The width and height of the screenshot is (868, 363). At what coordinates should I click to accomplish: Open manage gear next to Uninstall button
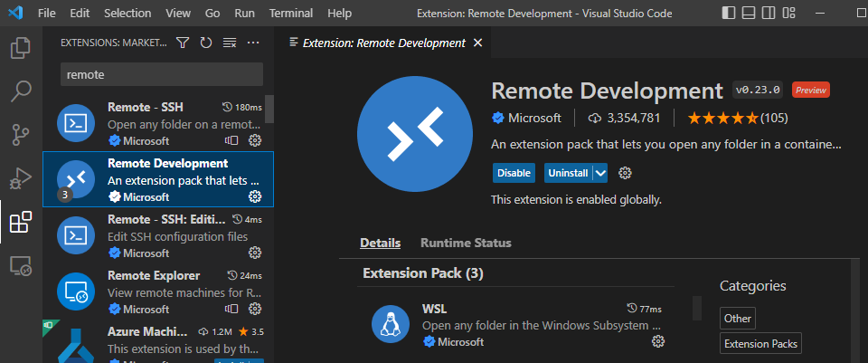point(625,173)
